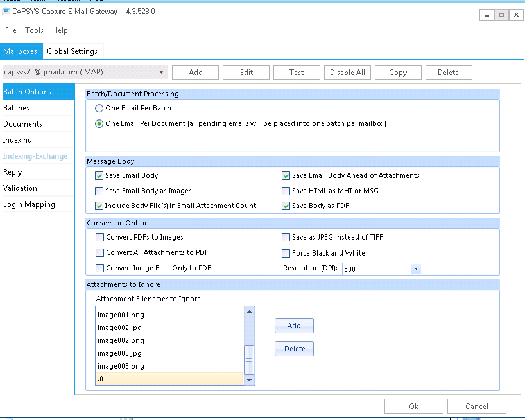Click the mailbox Add button
Viewport: 525px width, 420px height.
tap(196, 73)
